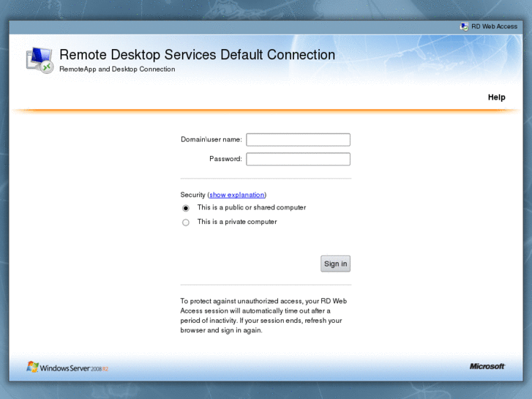Click the Sign in button
Screen dimensions: 532x399
coord(335,264)
